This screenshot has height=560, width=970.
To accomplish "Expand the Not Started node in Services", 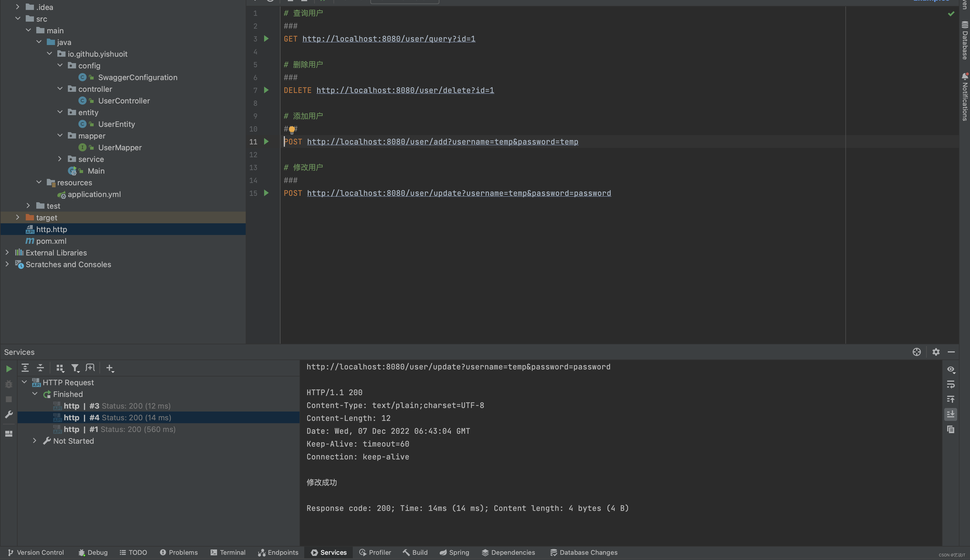I will (x=35, y=441).
